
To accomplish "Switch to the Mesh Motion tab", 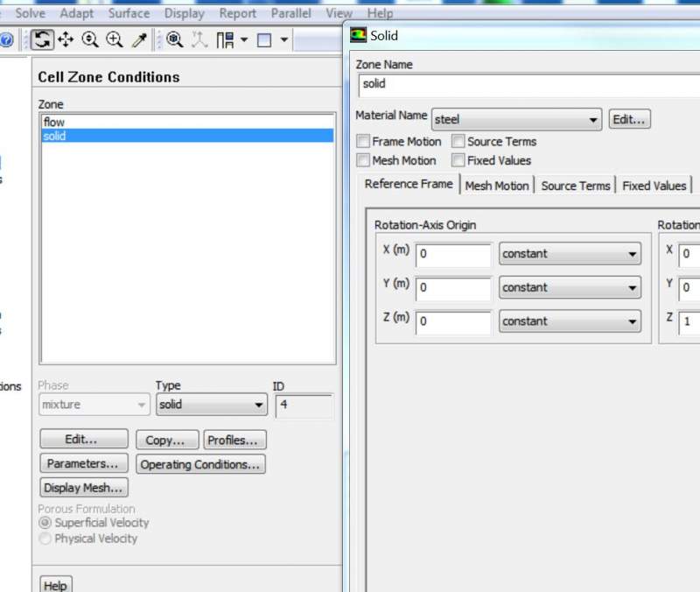I will click(x=497, y=186).
